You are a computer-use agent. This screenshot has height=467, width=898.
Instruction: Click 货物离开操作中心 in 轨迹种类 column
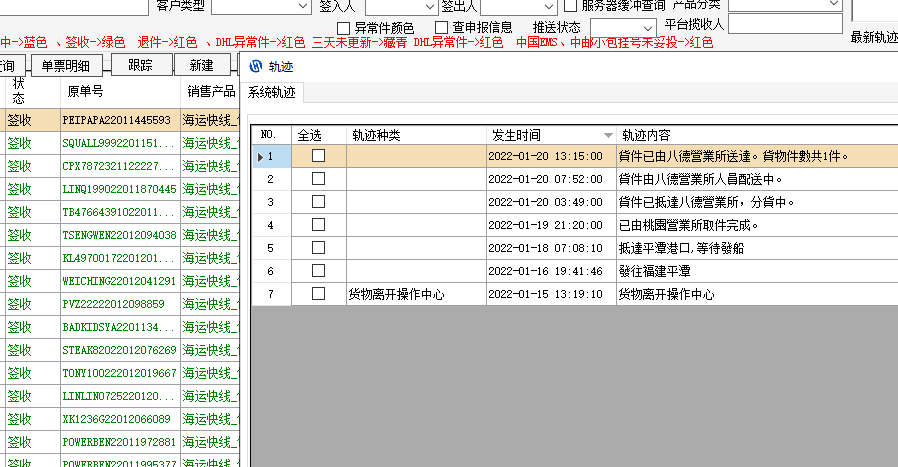[x=396, y=294]
